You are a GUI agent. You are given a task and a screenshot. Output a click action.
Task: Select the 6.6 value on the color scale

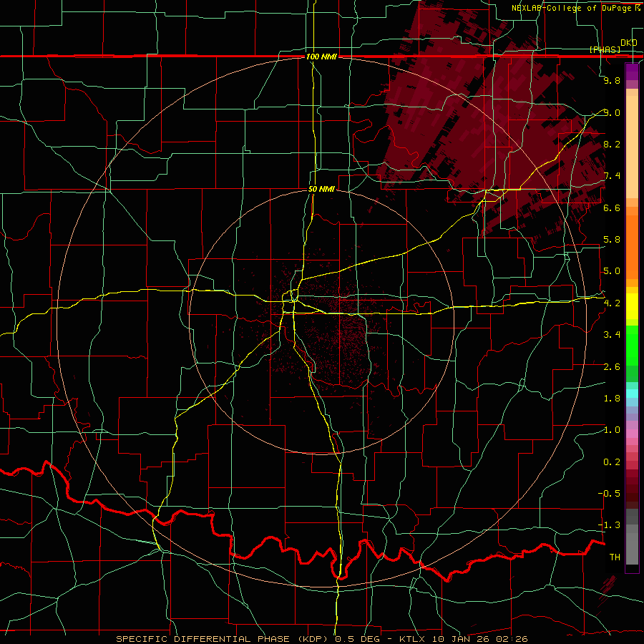click(x=612, y=208)
